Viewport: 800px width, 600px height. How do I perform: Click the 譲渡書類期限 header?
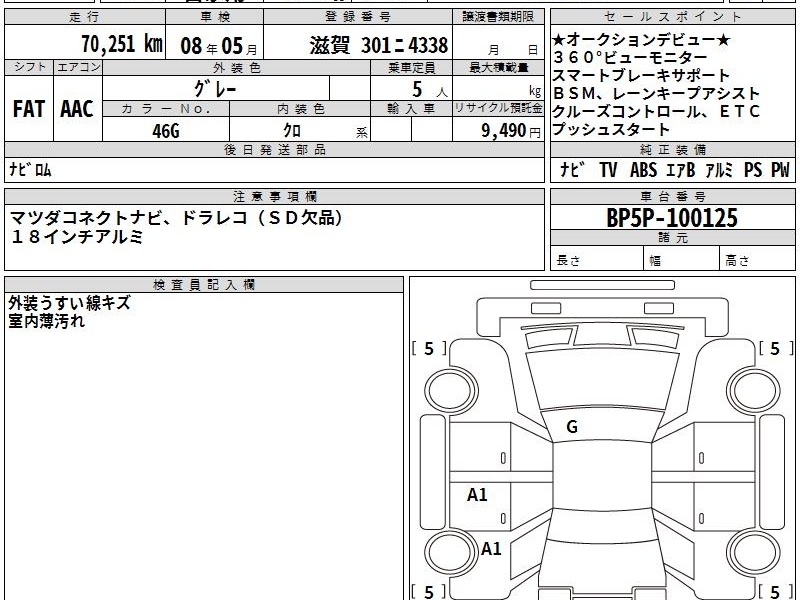[x=498, y=17]
